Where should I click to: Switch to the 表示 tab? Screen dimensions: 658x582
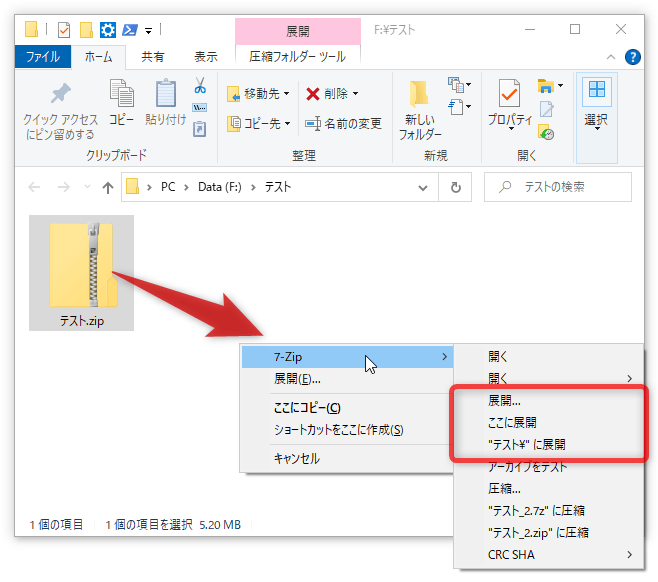tap(206, 57)
